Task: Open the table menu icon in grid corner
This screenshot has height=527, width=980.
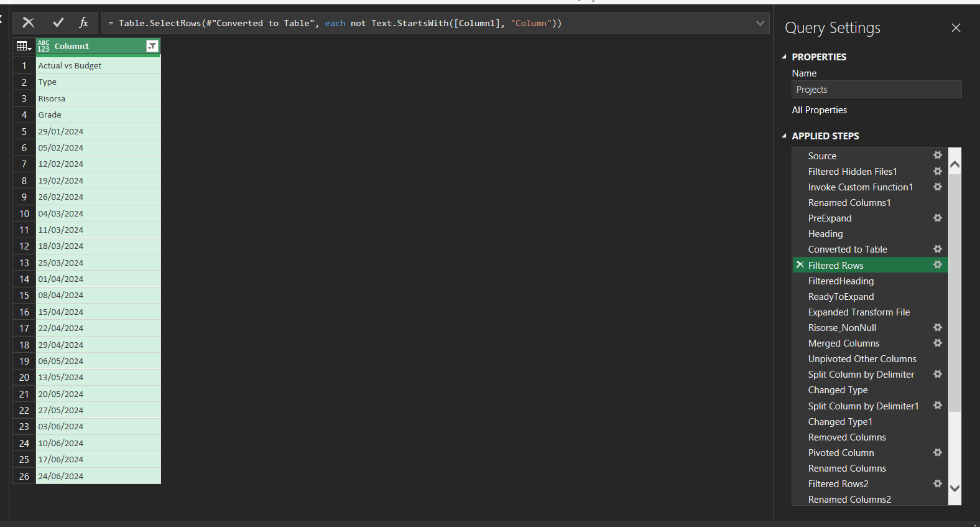Action: pyautogui.click(x=24, y=46)
